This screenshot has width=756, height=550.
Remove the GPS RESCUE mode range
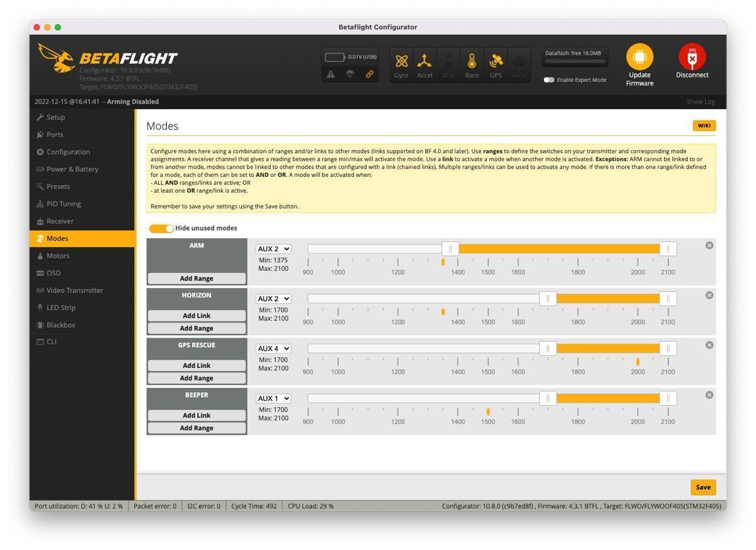tap(709, 345)
